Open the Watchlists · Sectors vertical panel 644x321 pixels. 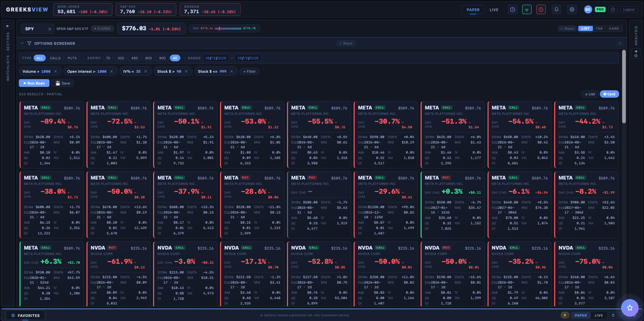(x=8, y=57)
